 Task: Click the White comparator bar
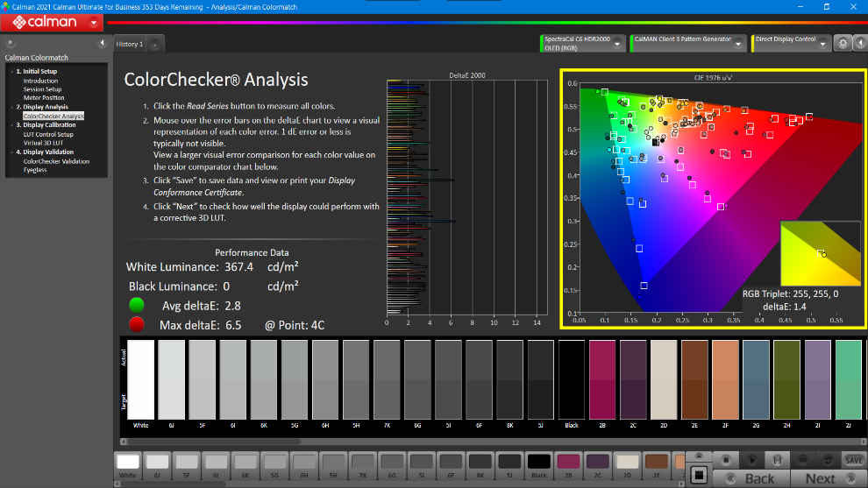pyautogui.click(x=140, y=379)
